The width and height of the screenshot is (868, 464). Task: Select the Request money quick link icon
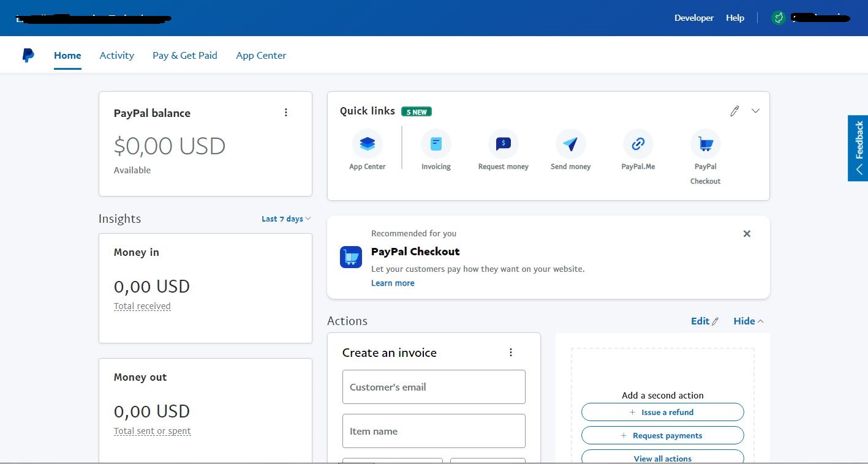[504, 144]
